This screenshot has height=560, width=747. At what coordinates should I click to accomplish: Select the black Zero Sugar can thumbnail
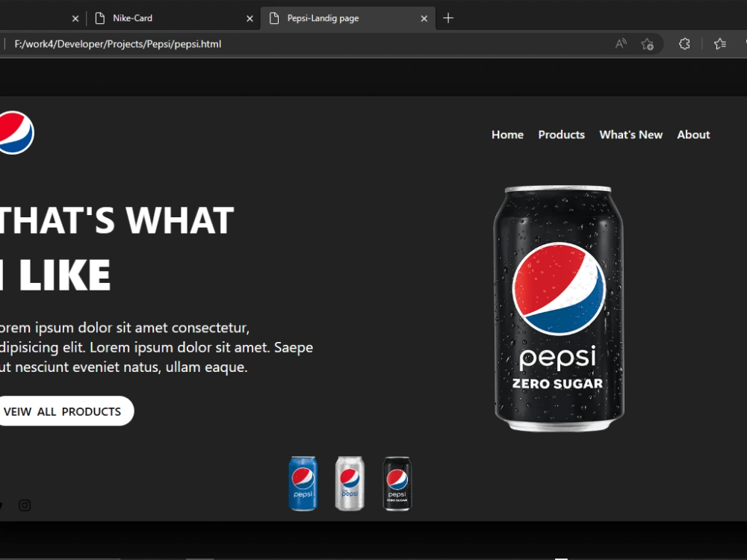[397, 482]
